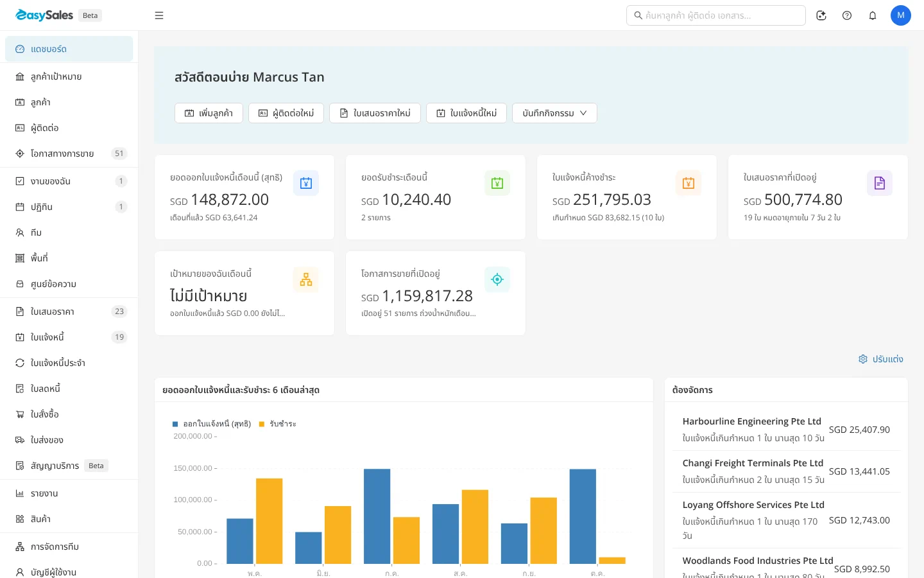This screenshot has width=924, height=578.
Task: Open โอกาสทางการขาย with 51 badge
Action: [69, 153]
